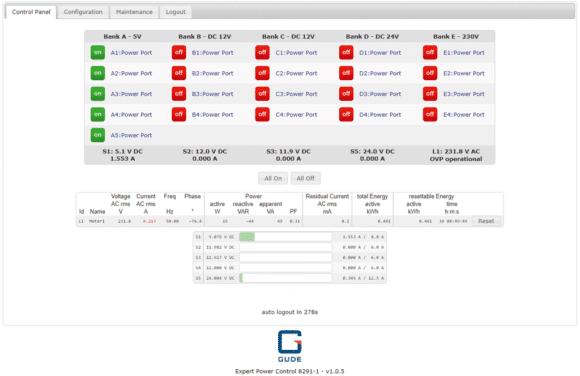The image size is (580, 376).
Task: Toggle the B2 Power Port off switch
Action: (179, 73)
